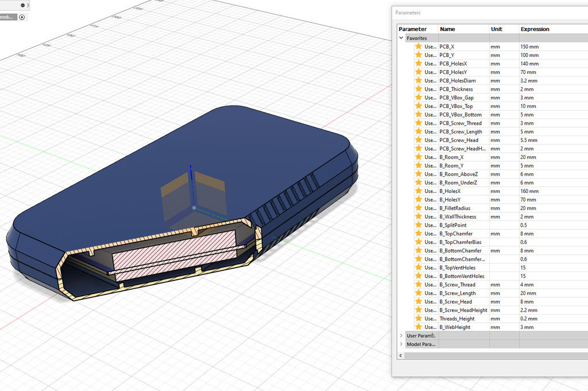Toggle the favorite star for PCB_HolesDiam
This screenshot has width=588, height=391.
point(418,80)
